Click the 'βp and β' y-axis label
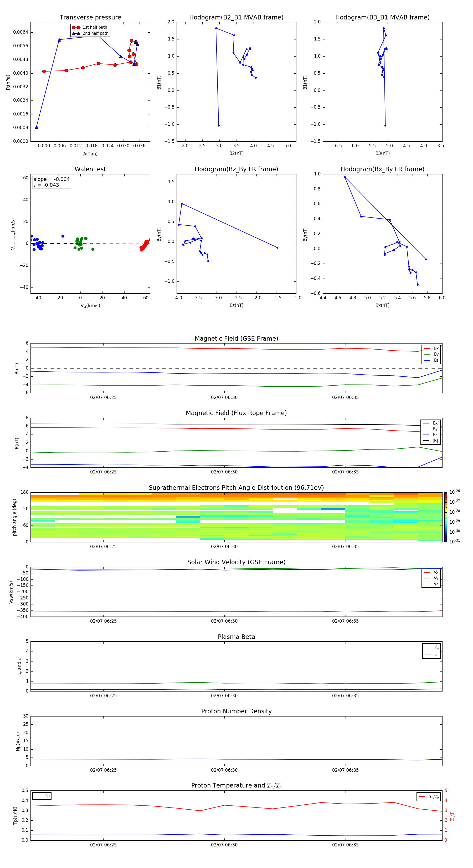 tap(19, 666)
